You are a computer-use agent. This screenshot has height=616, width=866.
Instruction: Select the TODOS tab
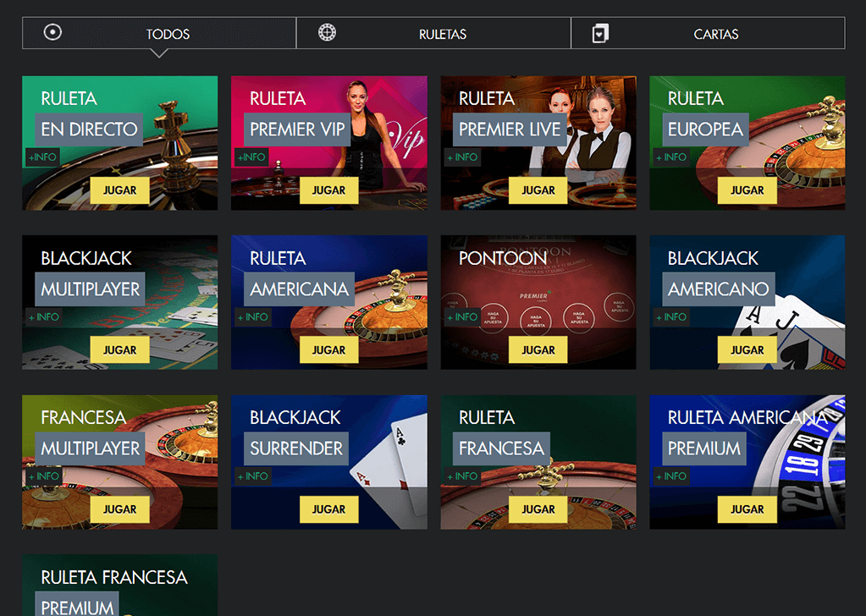pos(159,33)
